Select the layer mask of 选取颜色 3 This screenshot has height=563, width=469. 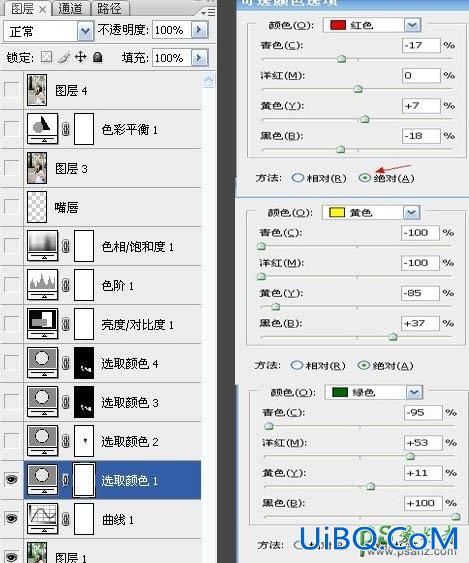tap(84, 402)
